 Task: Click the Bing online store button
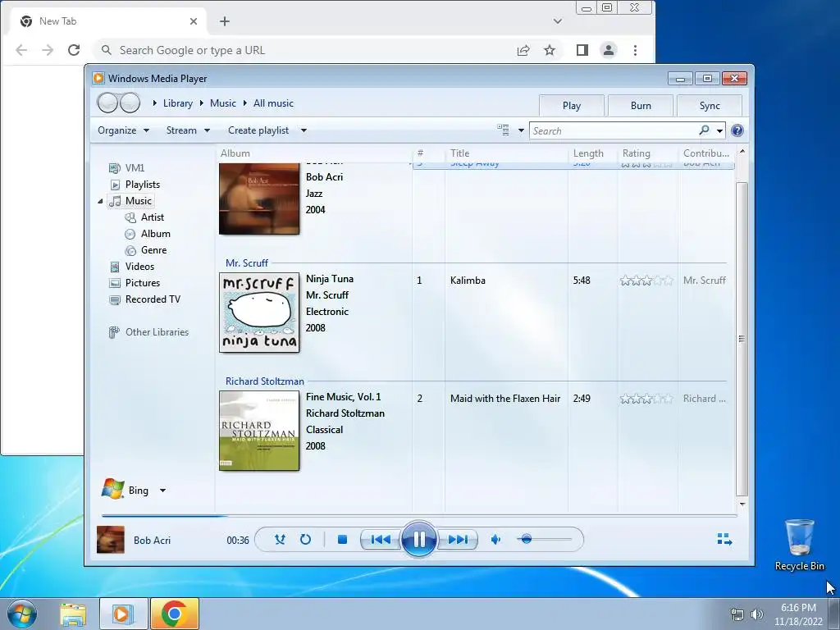click(126, 490)
